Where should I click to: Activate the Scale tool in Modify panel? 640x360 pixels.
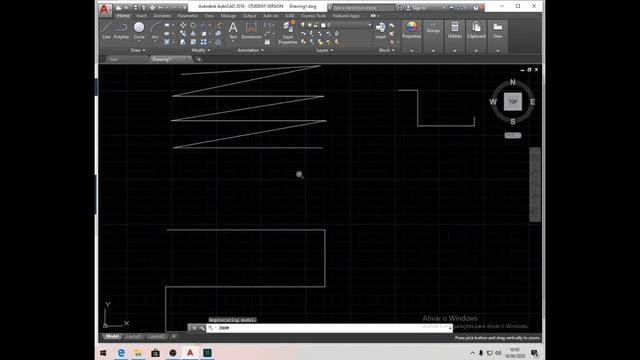coord(193,42)
